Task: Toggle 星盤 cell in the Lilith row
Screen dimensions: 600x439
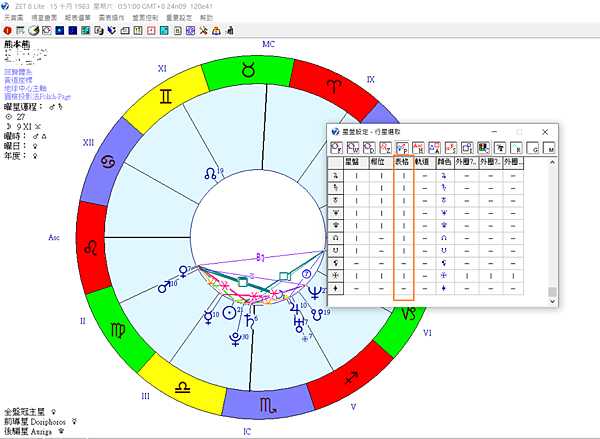Action: [356, 263]
